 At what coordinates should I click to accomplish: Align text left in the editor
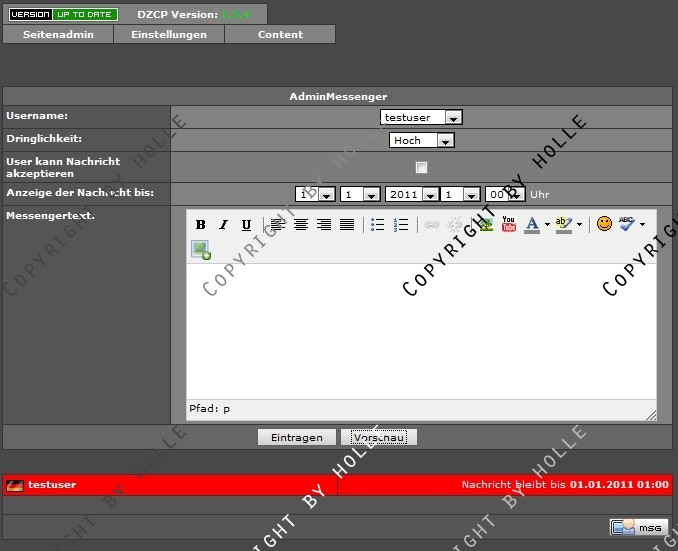coord(278,224)
